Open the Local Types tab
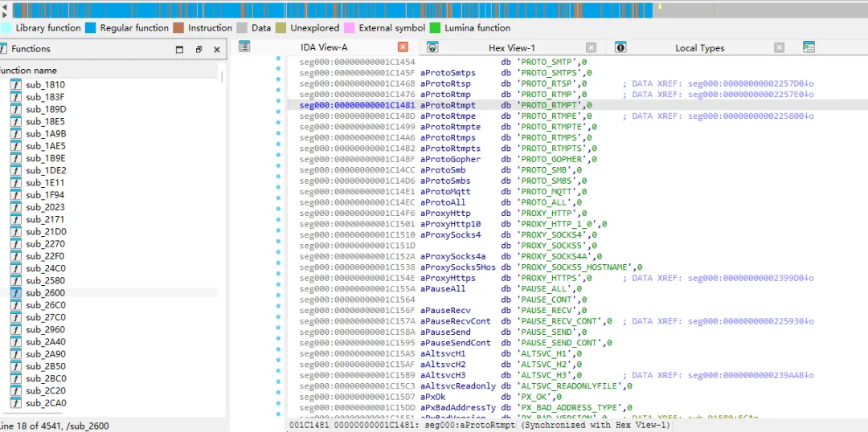868x432 pixels. coord(700,48)
